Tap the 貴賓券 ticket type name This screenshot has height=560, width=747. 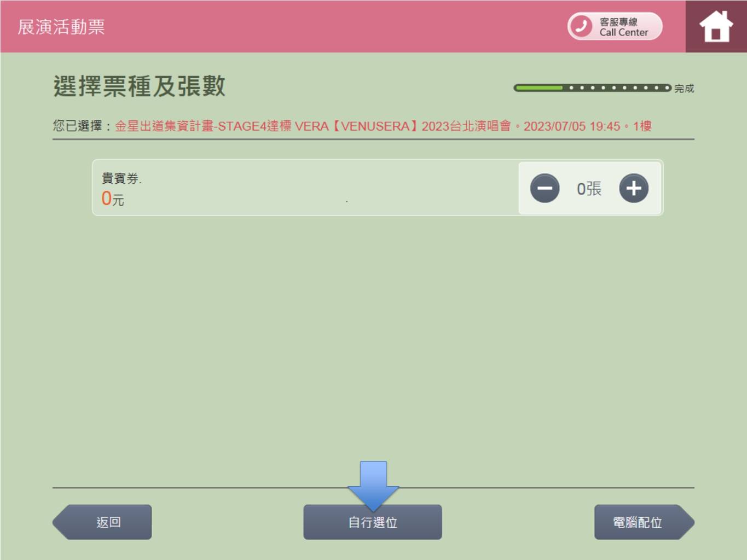click(x=121, y=178)
